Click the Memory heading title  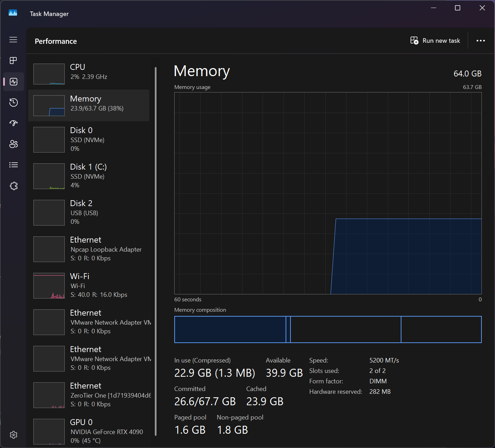tap(202, 71)
